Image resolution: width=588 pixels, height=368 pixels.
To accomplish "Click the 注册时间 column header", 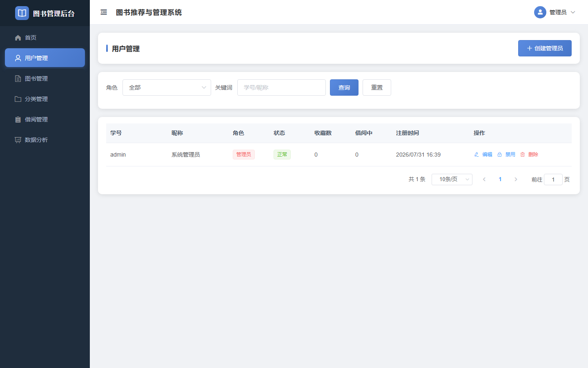I will [x=408, y=133].
